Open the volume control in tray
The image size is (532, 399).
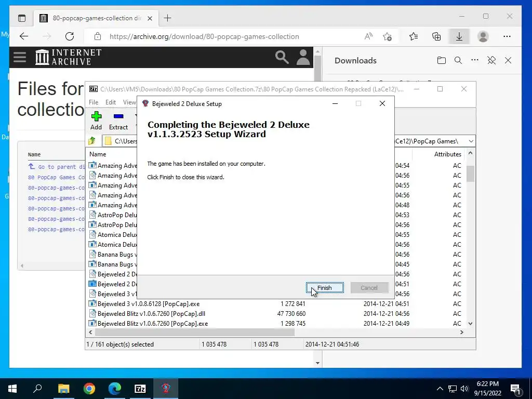[x=464, y=389]
